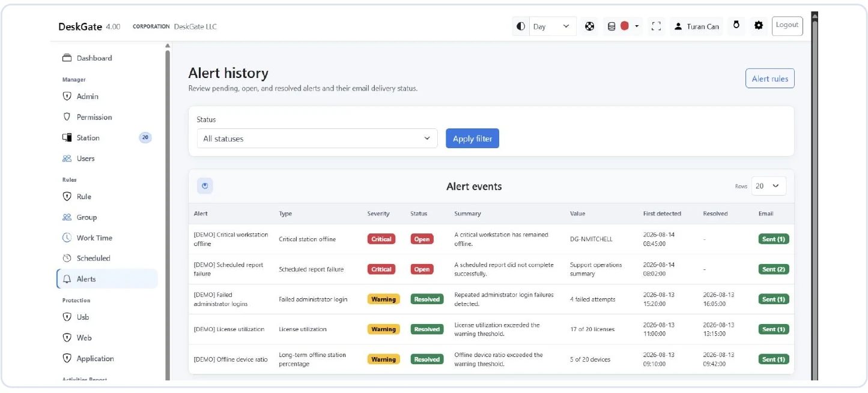This screenshot has width=868, height=393.
Task: Click the Alert column header
Action: (201, 214)
